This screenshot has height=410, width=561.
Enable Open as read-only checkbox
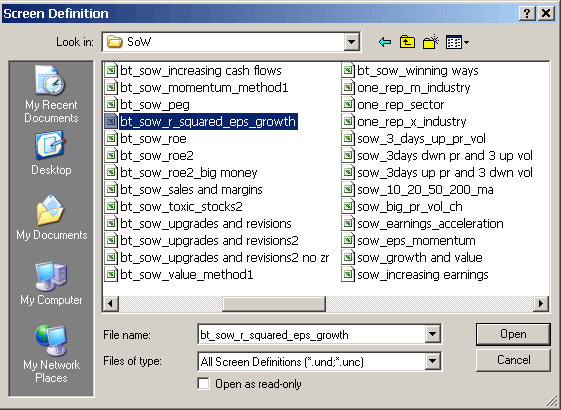coord(204,384)
